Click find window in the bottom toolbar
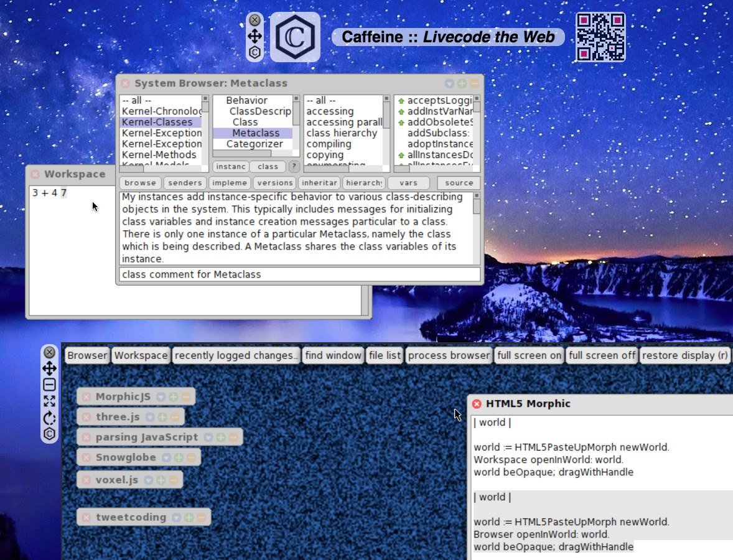 [x=334, y=355]
